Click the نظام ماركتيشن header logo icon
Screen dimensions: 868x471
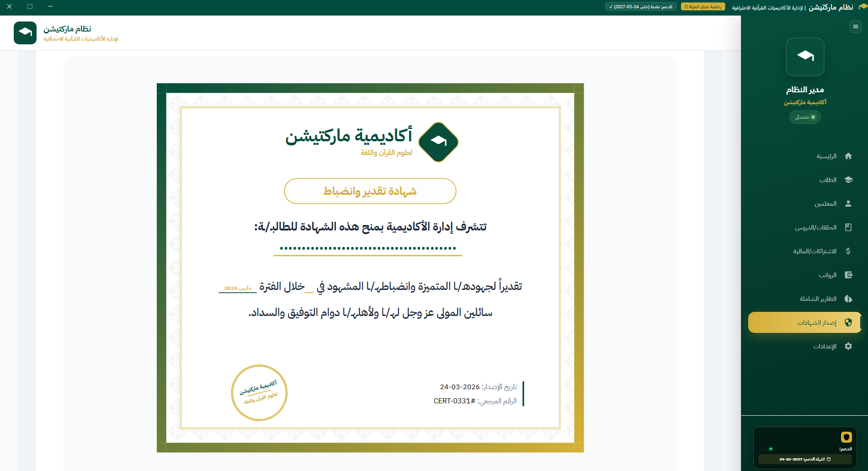[x=25, y=33]
